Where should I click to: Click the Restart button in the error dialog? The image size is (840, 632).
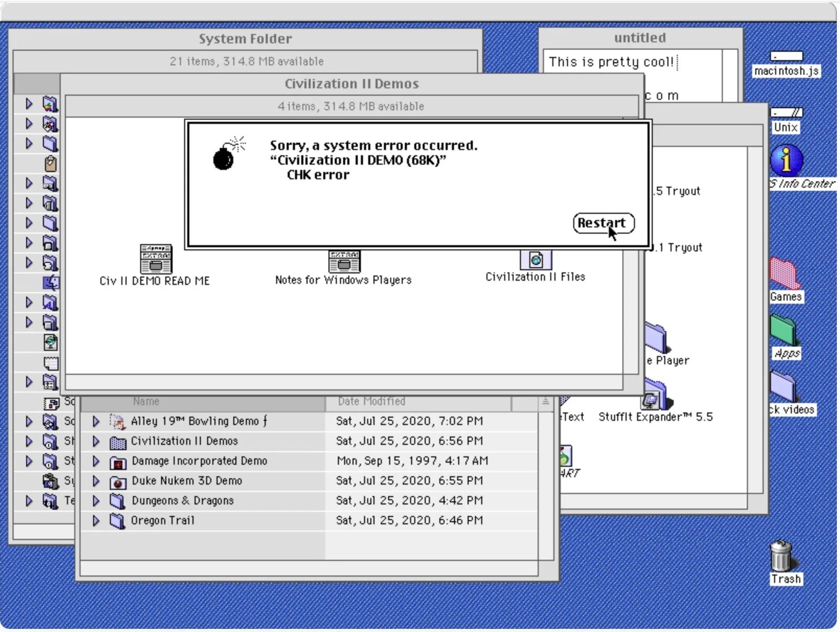pyautogui.click(x=604, y=223)
